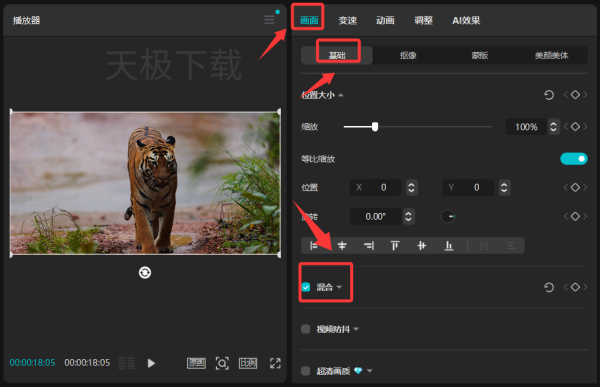This screenshot has height=387, width=600.
Task: Click the 缩放 slider handle
Action: 375,127
